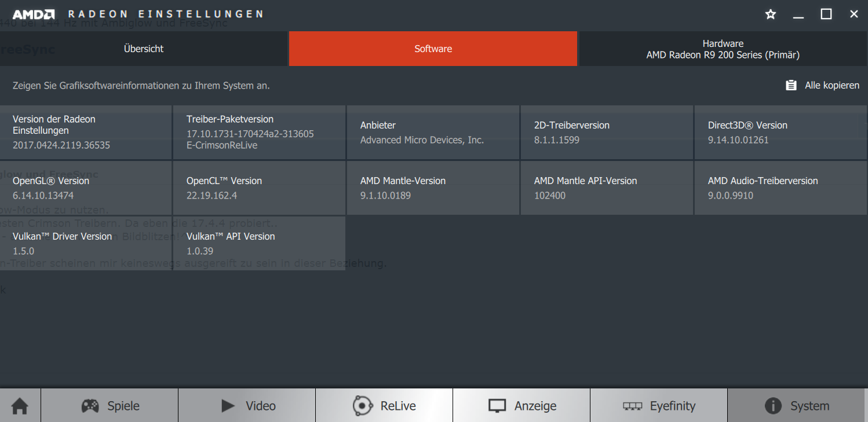Click the value 102400
The image size is (868, 422).
tap(550, 196)
